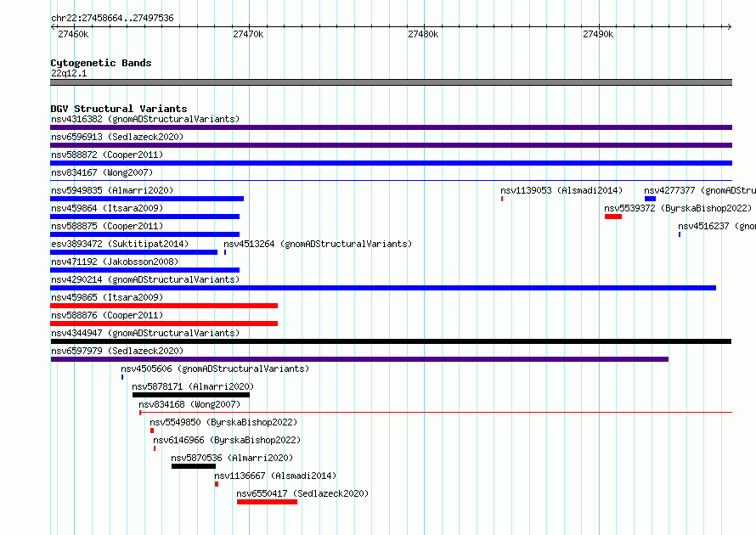
Task: Click the 27480k ruler position
Action: coord(423,34)
